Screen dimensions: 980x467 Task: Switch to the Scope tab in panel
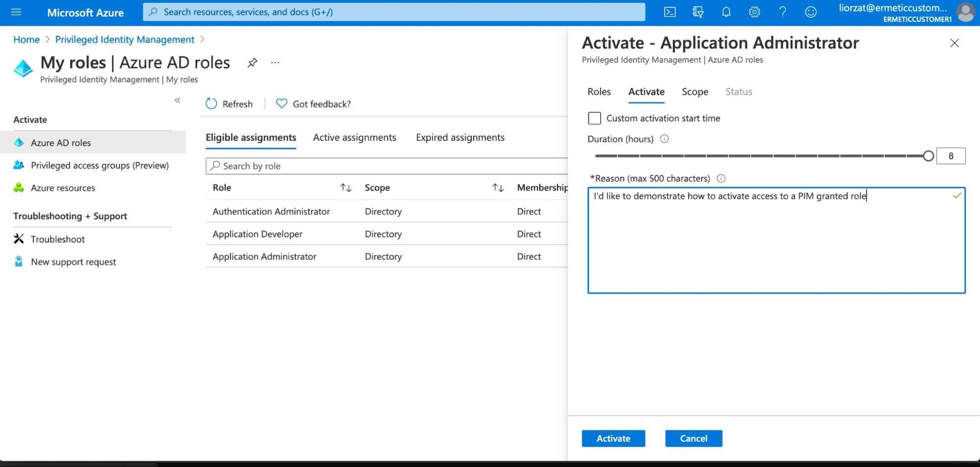pyautogui.click(x=695, y=92)
